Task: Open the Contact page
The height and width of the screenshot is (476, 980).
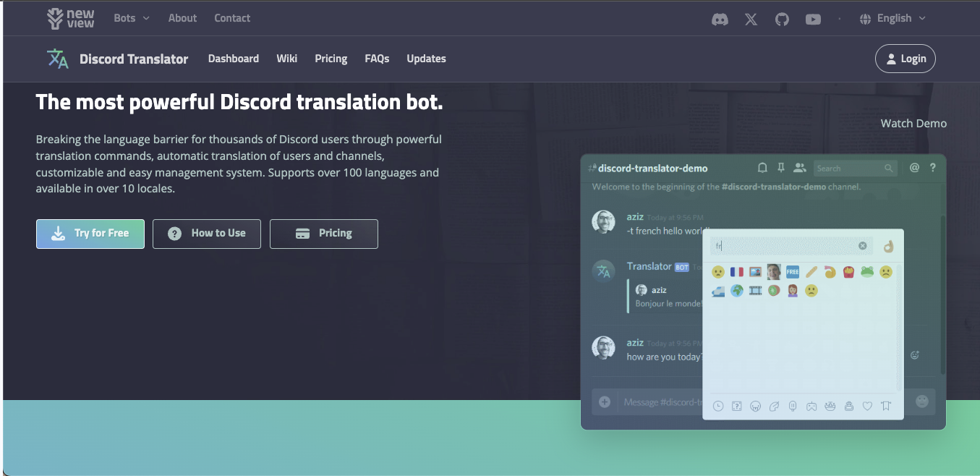Action: pyautogui.click(x=232, y=18)
